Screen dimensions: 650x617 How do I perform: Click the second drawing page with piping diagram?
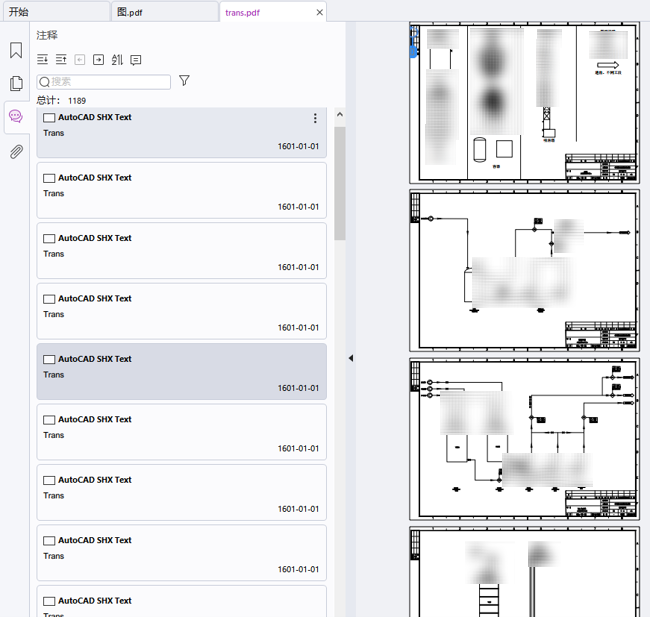point(524,271)
